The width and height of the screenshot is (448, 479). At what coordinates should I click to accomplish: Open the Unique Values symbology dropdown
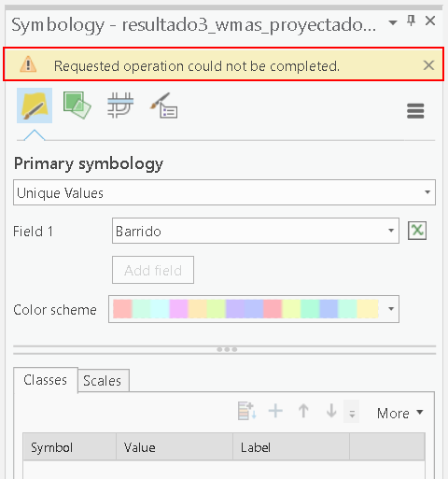pyautogui.click(x=224, y=192)
